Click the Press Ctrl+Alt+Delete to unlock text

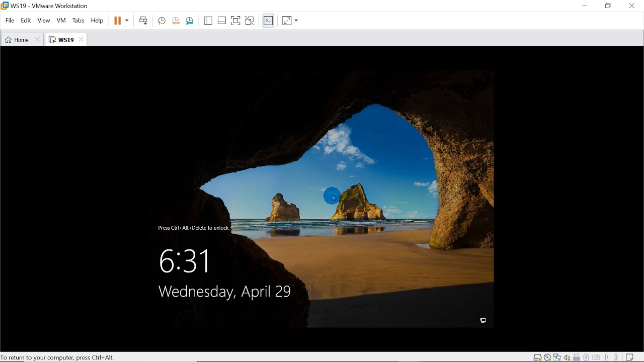coord(194,228)
